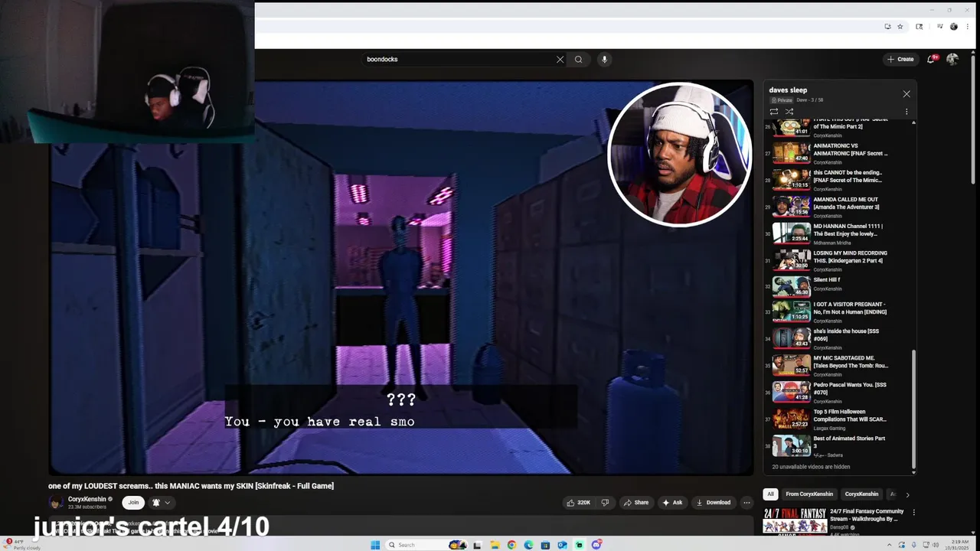Open playlist more options menu
Viewport: 980px width, 551px height.
[906, 112]
